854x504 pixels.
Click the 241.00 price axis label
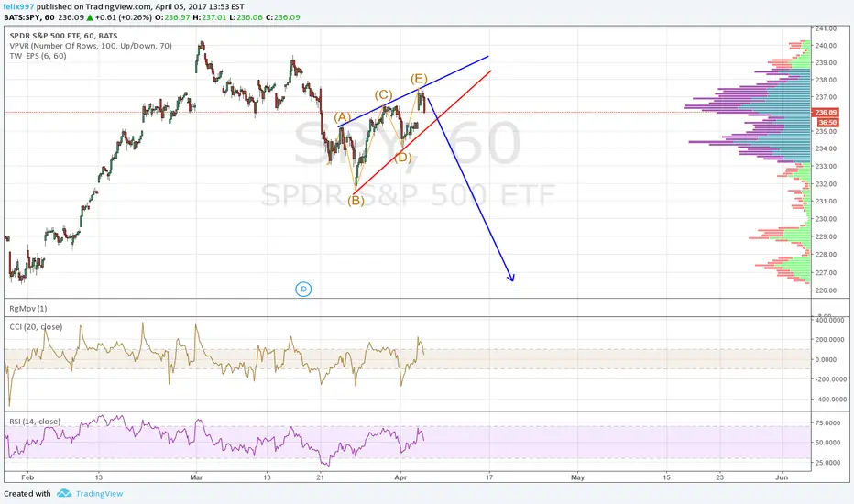(x=826, y=28)
